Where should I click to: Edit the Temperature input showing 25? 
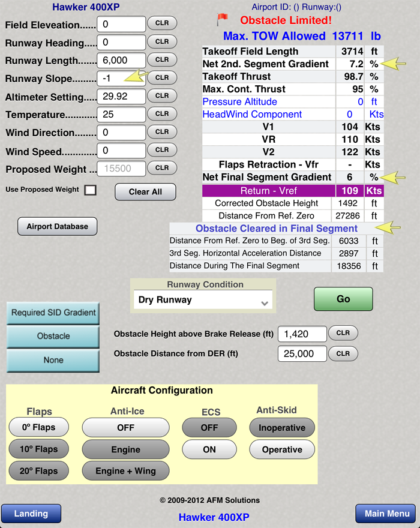point(121,115)
